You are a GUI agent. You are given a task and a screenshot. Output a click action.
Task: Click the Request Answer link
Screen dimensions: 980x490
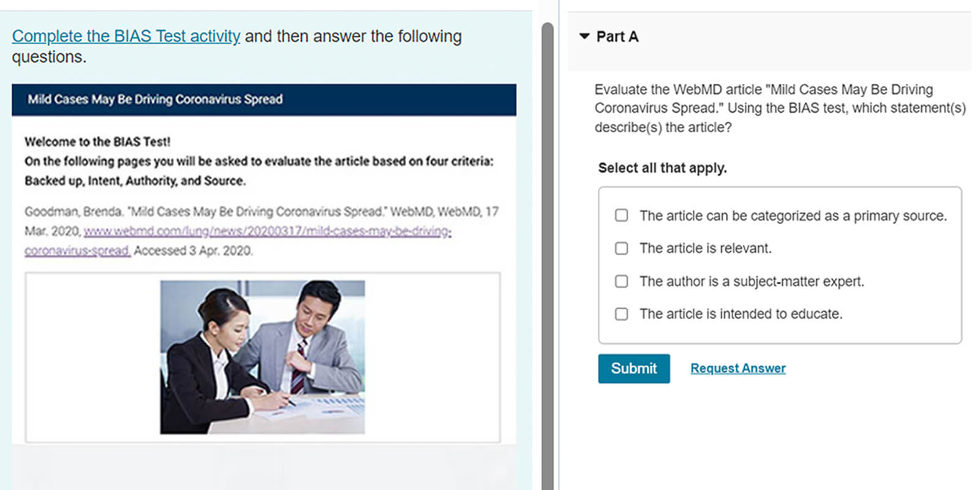pyautogui.click(x=737, y=368)
